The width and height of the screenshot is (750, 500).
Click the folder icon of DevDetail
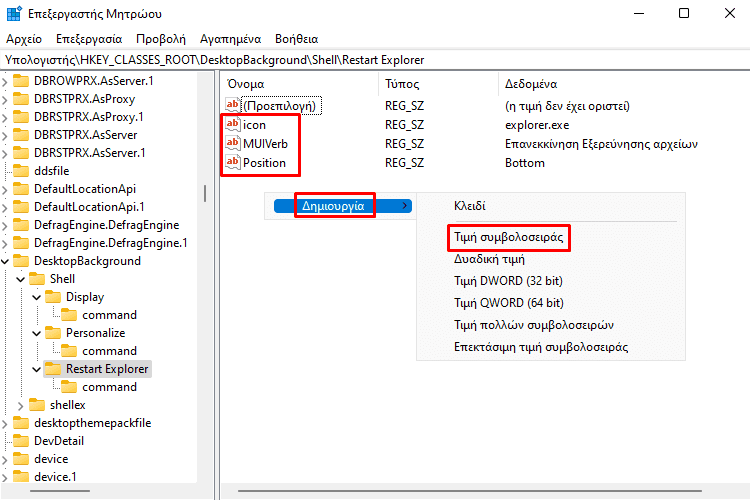pos(21,441)
